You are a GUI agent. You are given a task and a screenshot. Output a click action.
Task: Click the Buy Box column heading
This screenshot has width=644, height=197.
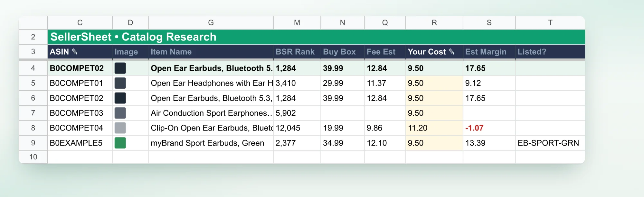(343, 52)
